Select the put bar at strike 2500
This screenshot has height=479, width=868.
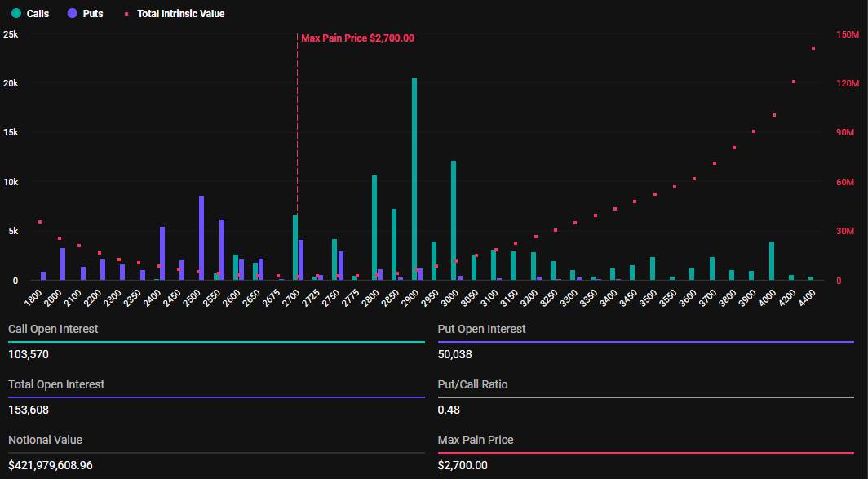201,237
